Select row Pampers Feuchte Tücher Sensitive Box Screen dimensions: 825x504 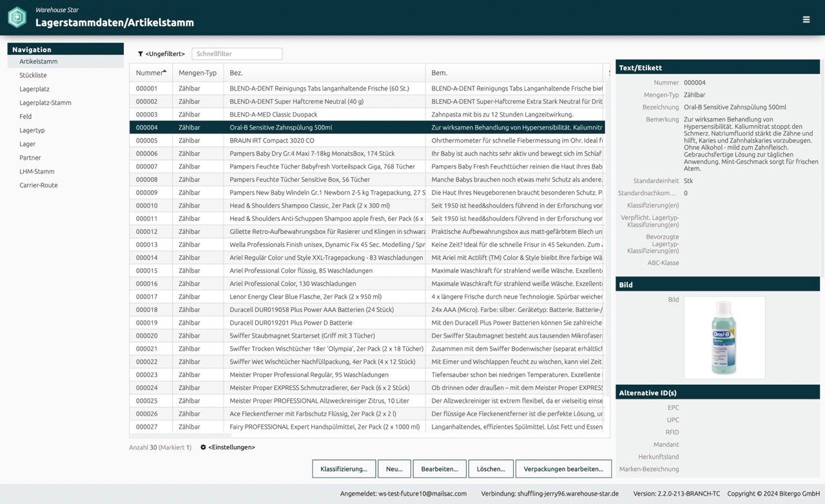(x=367, y=179)
